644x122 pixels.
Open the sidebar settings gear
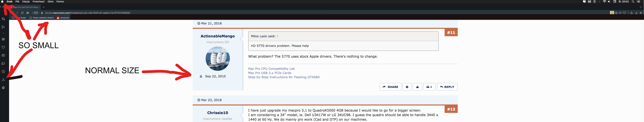[x=3, y=88]
